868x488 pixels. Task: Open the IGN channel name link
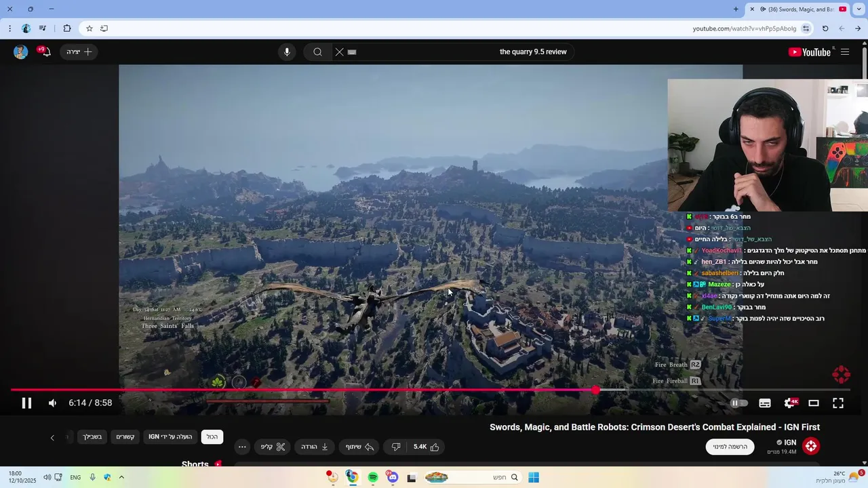[x=787, y=442]
